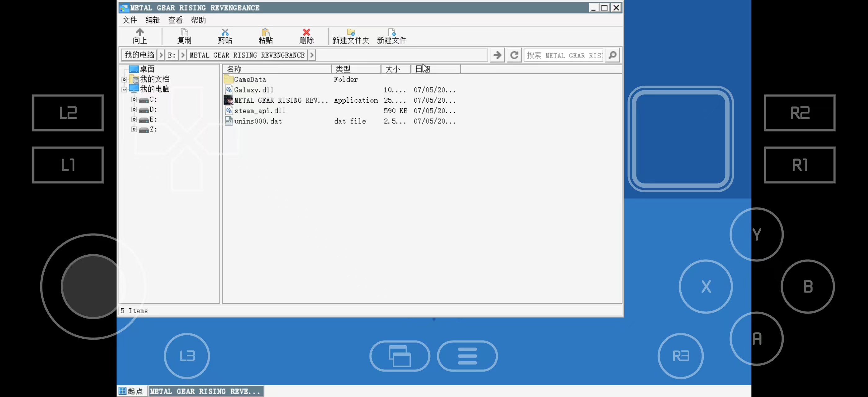Expand the C: drive node
The width and height of the screenshot is (868, 397).
coord(134,100)
